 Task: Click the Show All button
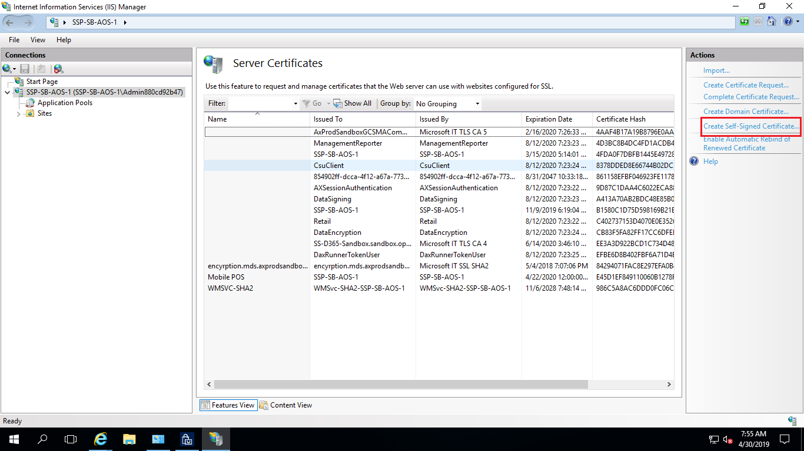click(352, 104)
